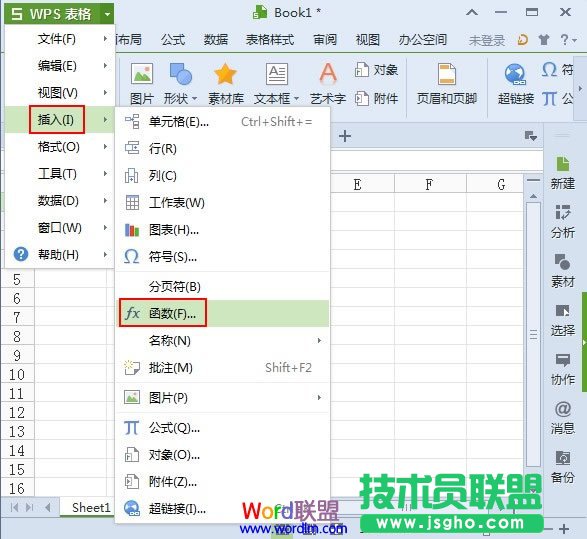This screenshot has width=587, height=539.
Task: Switch to the Formulas (公式) ribbon tab
Action: (173, 39)
